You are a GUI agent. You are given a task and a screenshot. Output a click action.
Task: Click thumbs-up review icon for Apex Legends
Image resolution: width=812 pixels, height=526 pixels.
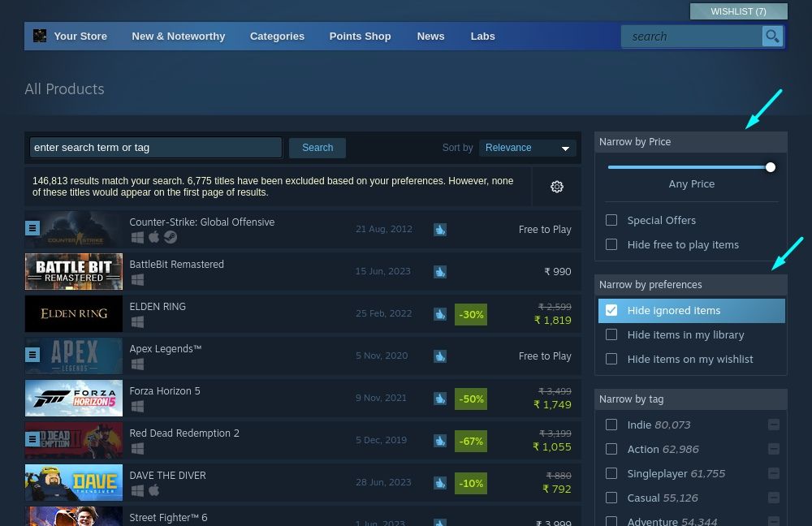(440, 356)
